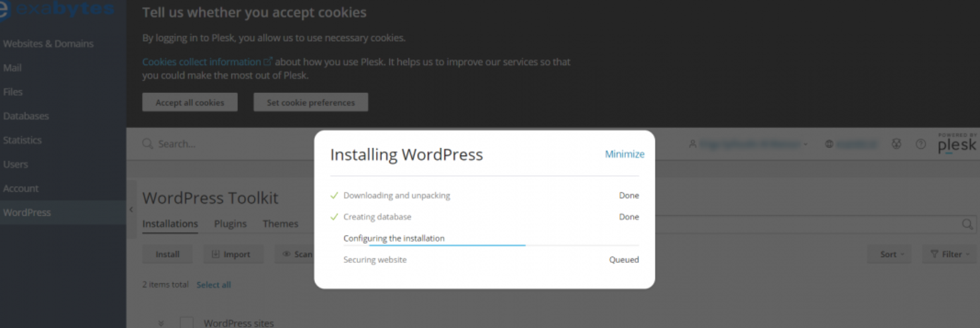Viewport: 980px width, 328px height.
Task: Open the Filter dropdown
Action: [x=949, y=254]
